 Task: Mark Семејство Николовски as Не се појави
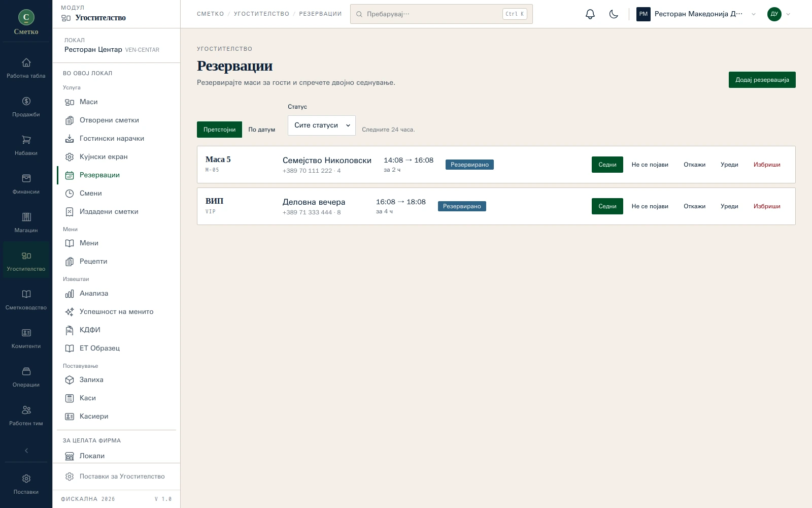[650, 165]
